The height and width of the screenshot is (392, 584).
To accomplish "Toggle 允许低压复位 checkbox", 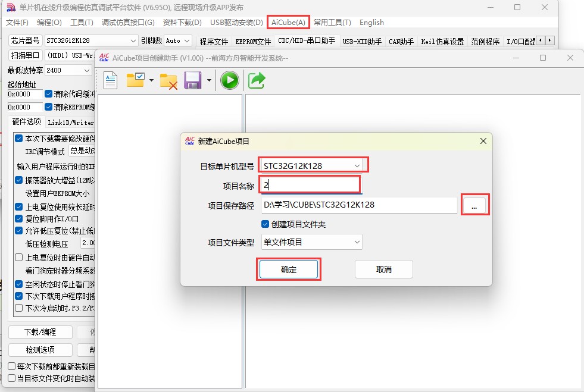I will 18,231.
